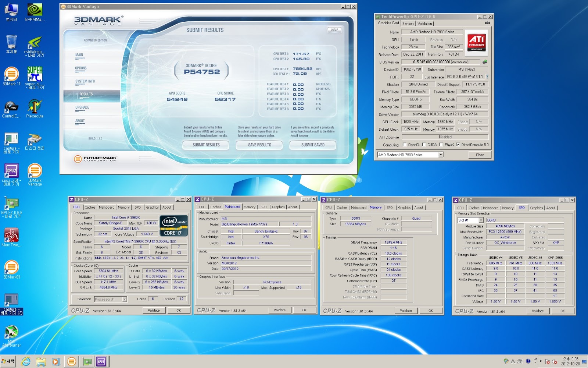Click the Intel Core i7 logo in CPU-Z
The image size is (588, 368).
coord(174,226)
